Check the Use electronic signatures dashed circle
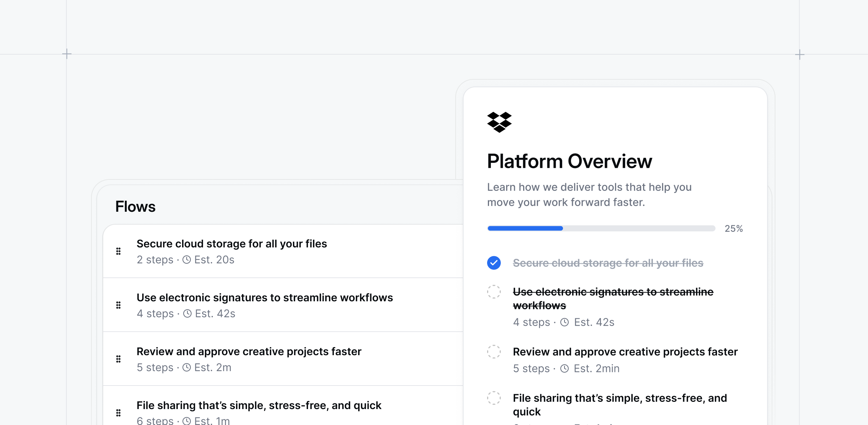868x425 pixels. pyautogui.click(x=494, y=292)
